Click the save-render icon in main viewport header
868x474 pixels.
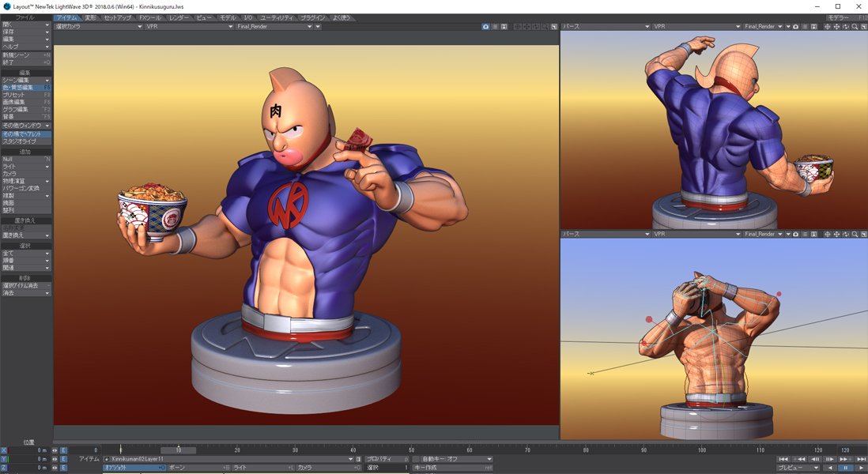pyautogui.click(x=504, y=27)
